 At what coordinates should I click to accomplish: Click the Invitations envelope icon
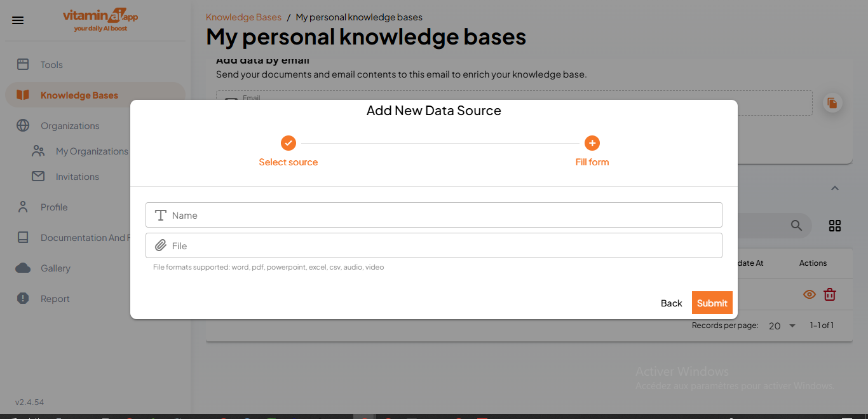click(37, 176)
